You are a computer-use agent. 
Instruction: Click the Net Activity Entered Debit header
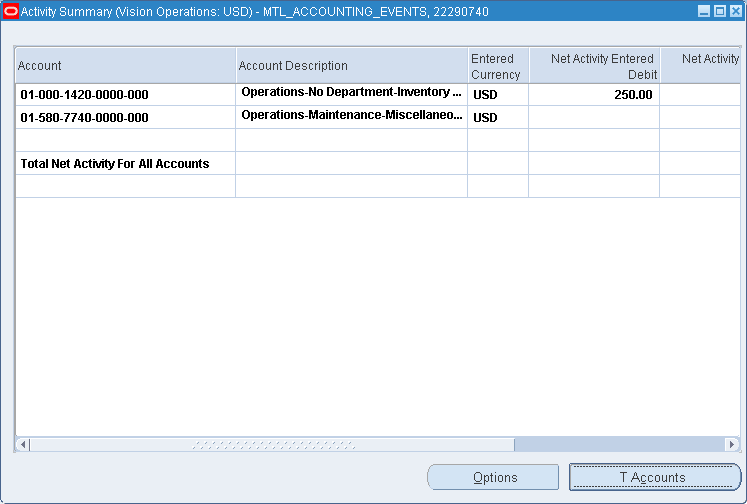(595, 65)
